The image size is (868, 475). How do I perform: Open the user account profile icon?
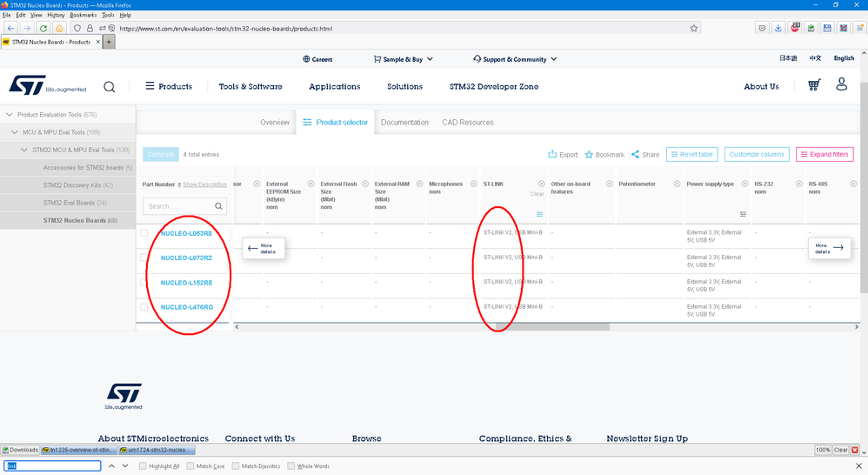coord(841,84)
